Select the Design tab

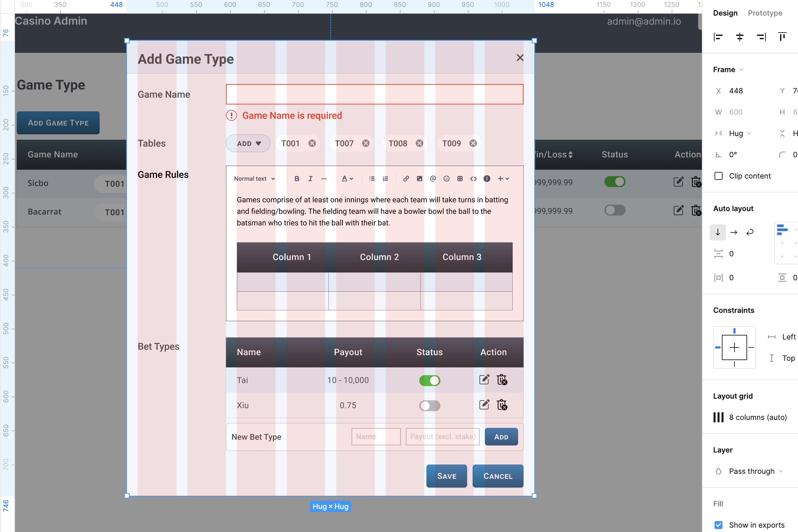click(x=725, y=13)
